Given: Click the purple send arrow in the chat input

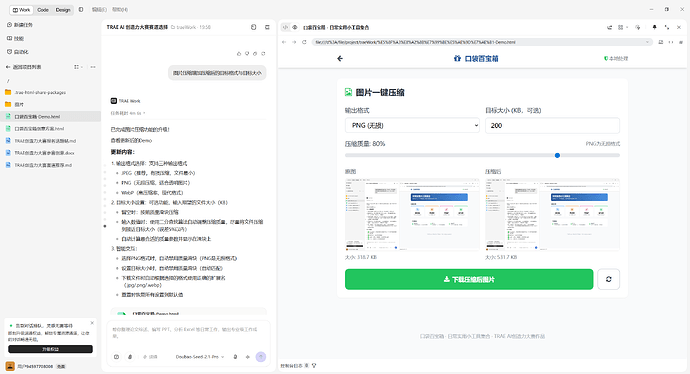Looking at the screenshot, I should point(261,357).
